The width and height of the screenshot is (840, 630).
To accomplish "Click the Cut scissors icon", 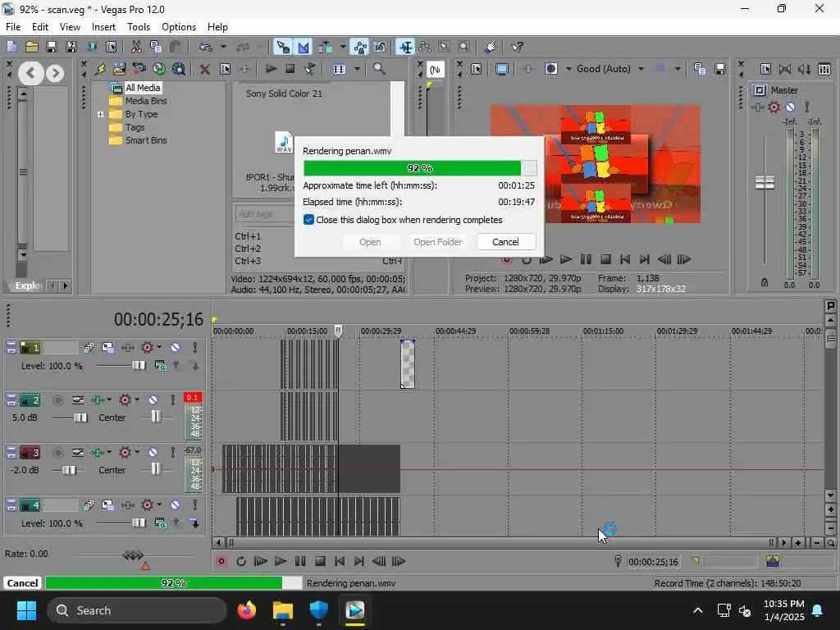I will pos(136,47).
